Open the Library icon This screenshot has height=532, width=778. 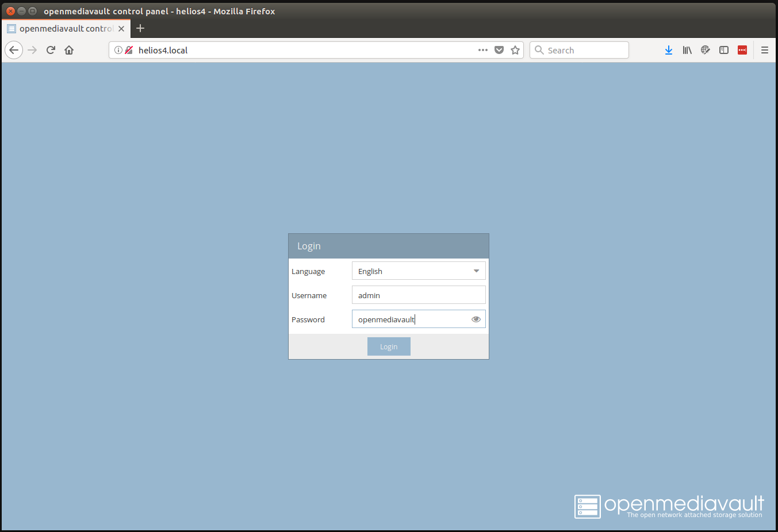(x=687, y=50)
